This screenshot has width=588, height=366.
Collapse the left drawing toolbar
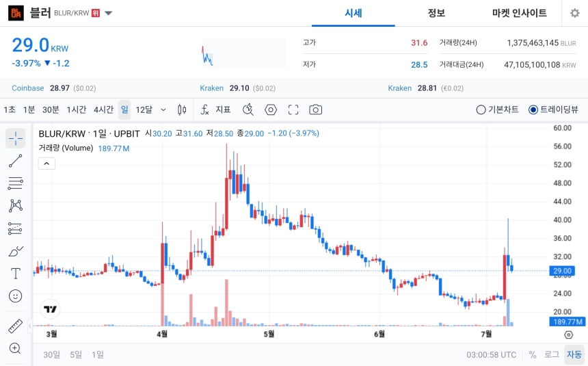(x=30, y=326)
